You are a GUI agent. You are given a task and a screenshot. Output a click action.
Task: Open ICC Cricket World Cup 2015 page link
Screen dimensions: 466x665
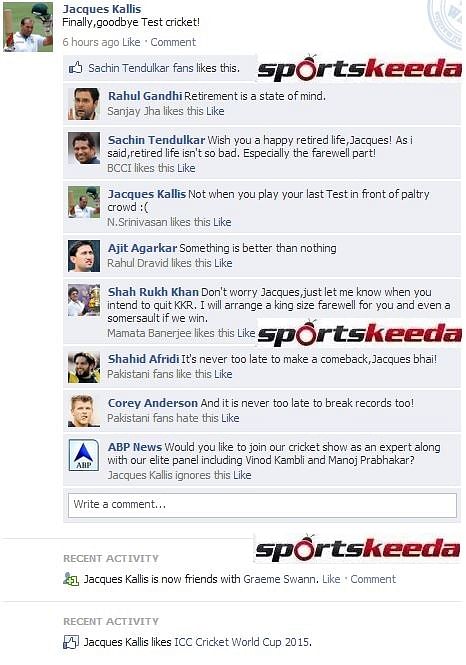coord(243,642)
